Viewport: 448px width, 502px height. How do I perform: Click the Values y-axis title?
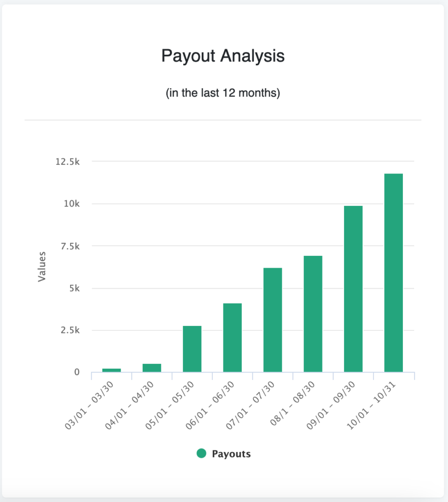(x=42, y=266)
